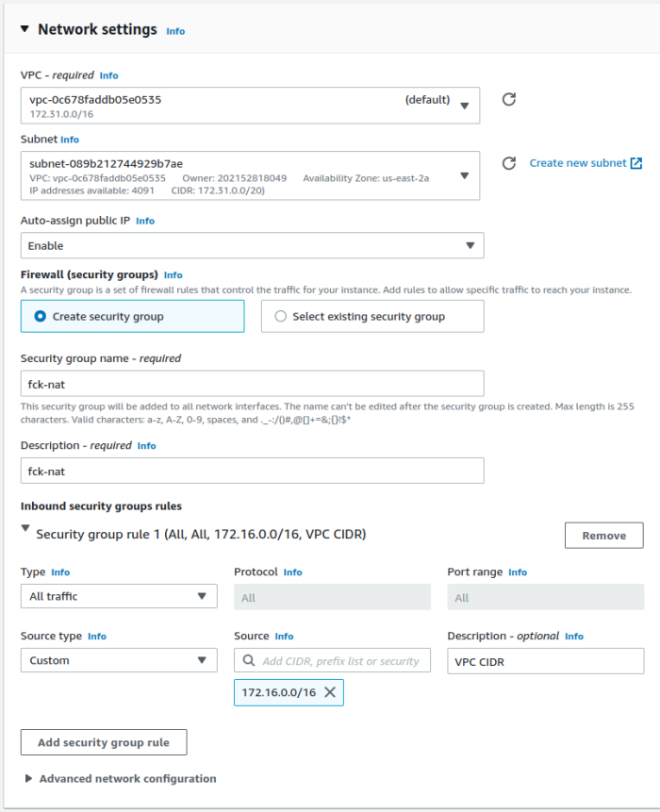
Task: Open the Create new subnet link
Action: [579, 162]
